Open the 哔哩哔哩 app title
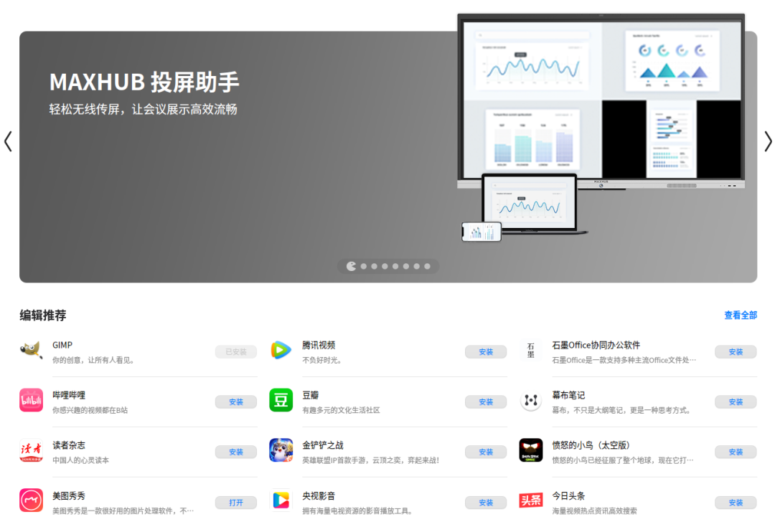This screenshot has width=775, height=532. click(x=69, y=395)
